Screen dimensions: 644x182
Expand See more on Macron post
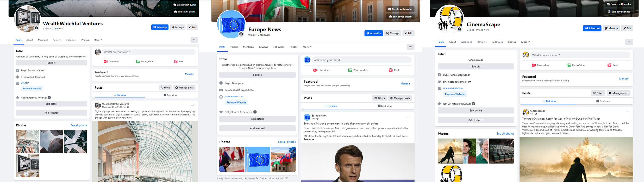[x=309, y=140]
